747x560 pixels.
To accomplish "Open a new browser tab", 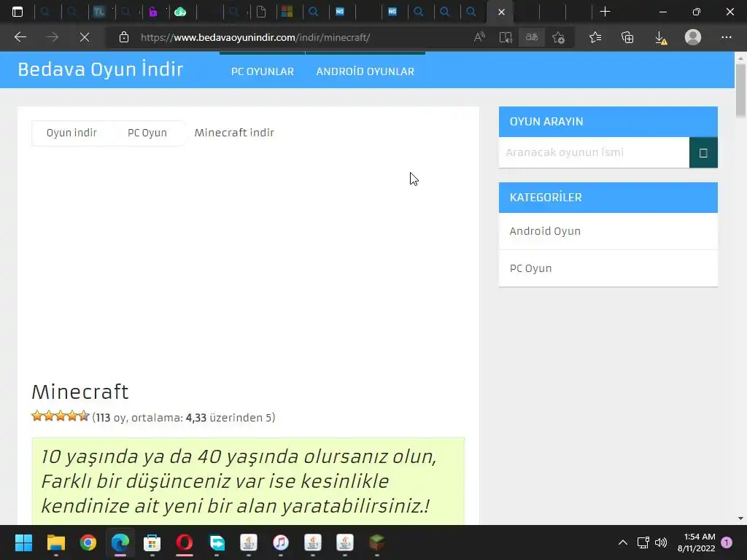I will click(605, 12).
